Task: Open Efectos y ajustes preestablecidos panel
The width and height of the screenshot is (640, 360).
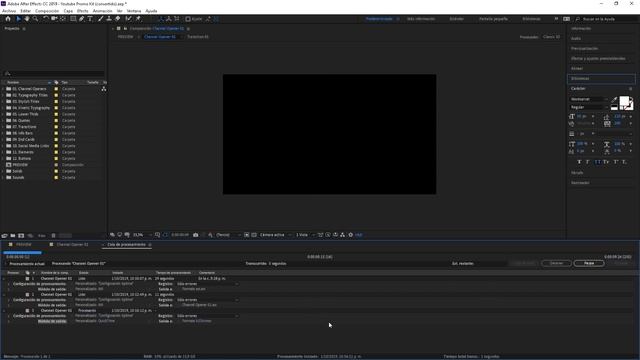Action: tap(598, 58)
